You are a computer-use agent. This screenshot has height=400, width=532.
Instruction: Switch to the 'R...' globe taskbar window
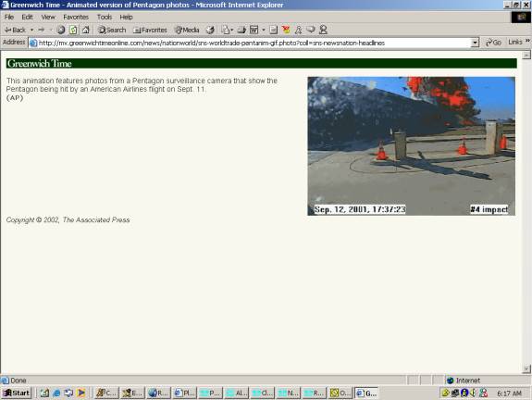(158, 393)
